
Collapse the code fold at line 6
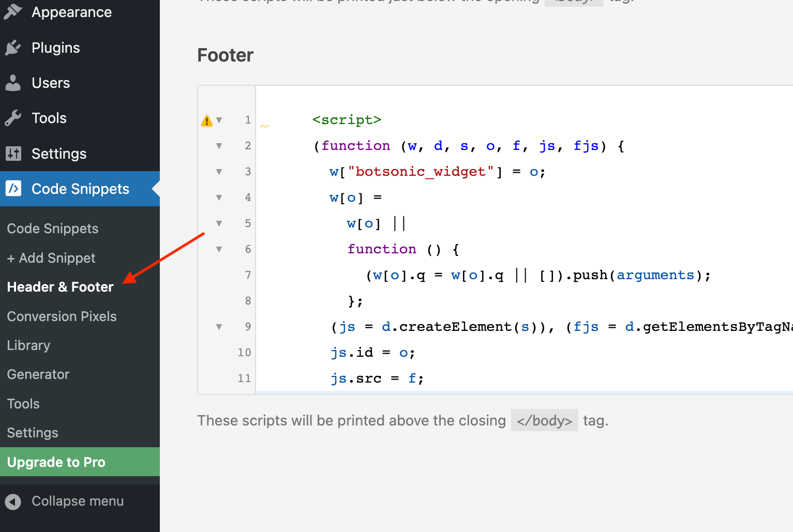click(x=219, y=249)
